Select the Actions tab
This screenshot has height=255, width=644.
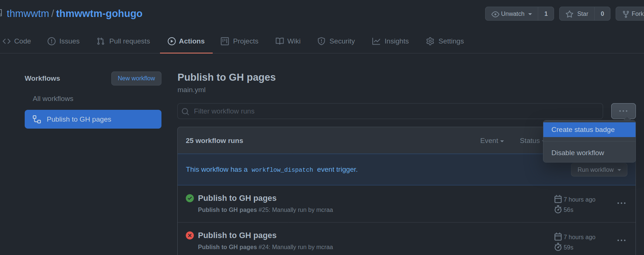click(186, 41)
